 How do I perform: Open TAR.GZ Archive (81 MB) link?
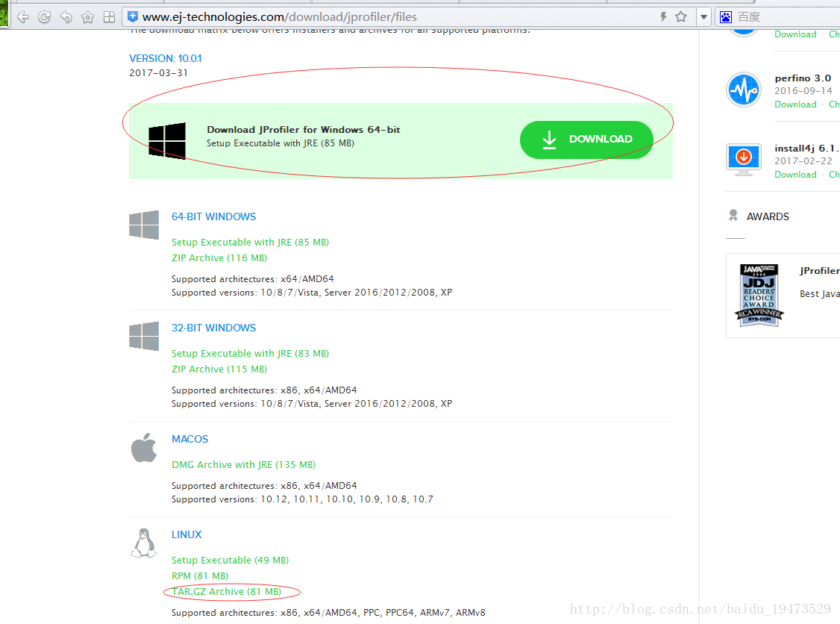[x=227, y=591]
